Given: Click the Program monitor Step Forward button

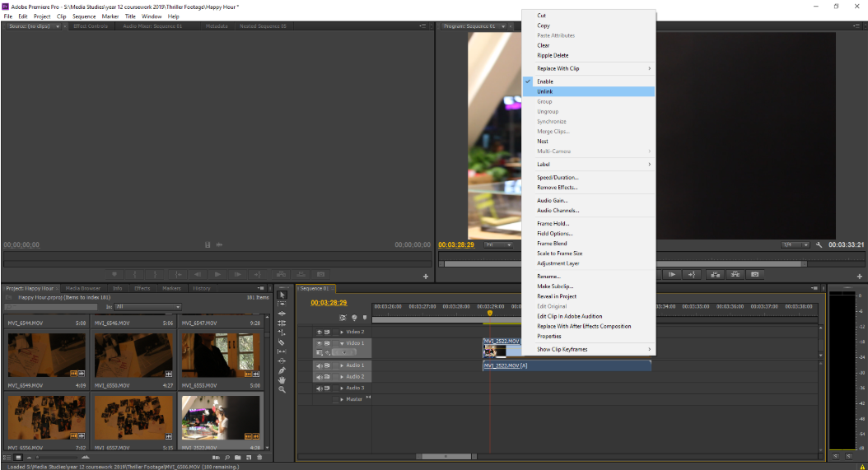Looking at the screenshot, I should [671, 275].
